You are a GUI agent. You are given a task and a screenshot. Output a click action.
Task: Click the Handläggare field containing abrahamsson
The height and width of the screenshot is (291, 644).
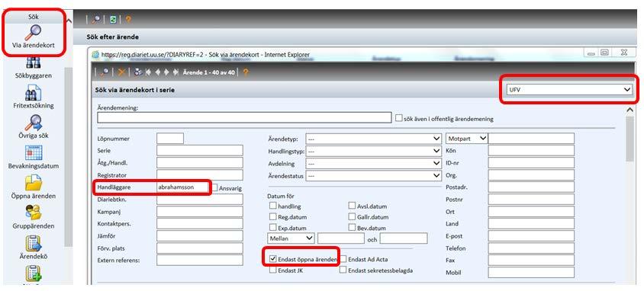point(182,187)
